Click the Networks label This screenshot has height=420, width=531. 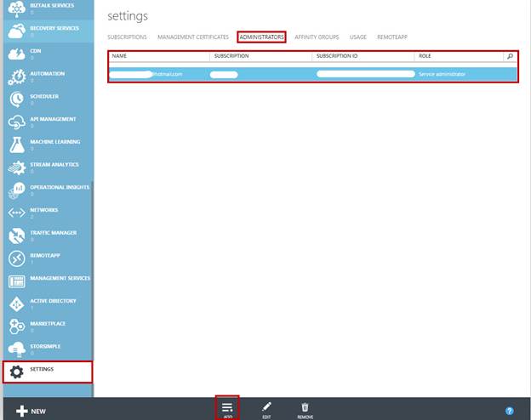point(44,210)
